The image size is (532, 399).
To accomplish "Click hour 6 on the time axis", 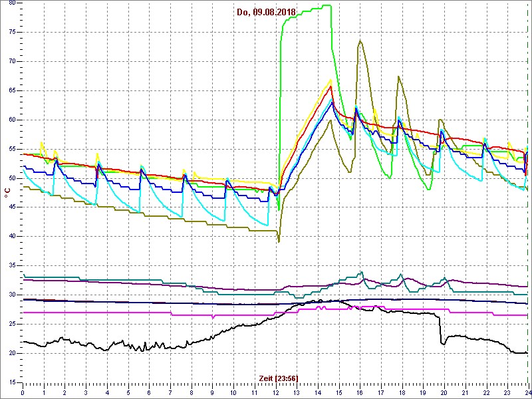I will (x=149, y=392).
